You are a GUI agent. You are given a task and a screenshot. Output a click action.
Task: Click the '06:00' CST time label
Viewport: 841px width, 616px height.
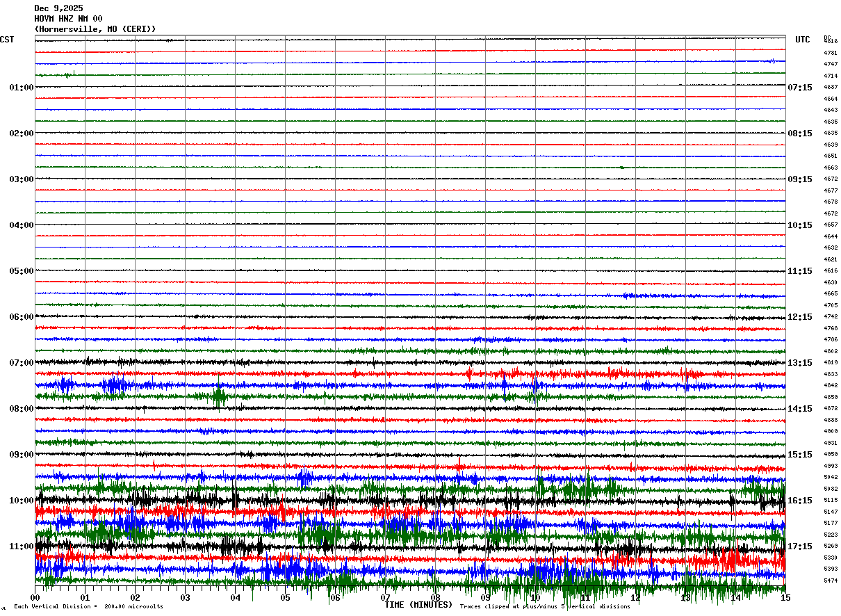pos(22,317)
